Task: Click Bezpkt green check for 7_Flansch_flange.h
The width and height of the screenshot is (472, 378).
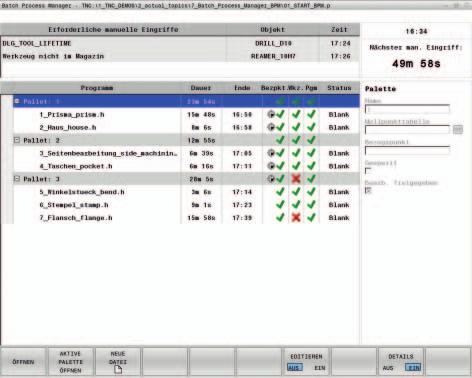Action: pos(280,218)
